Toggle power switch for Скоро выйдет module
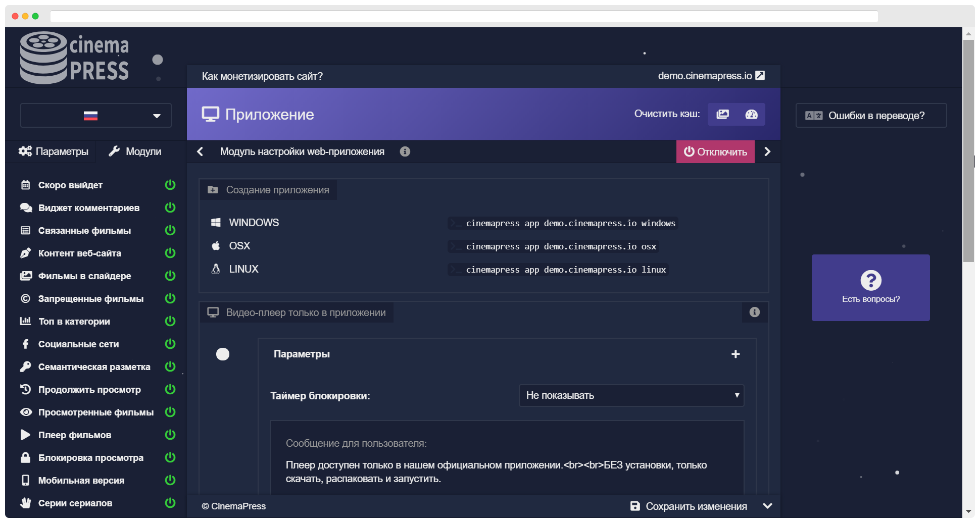980x523 pixels. 170,185
